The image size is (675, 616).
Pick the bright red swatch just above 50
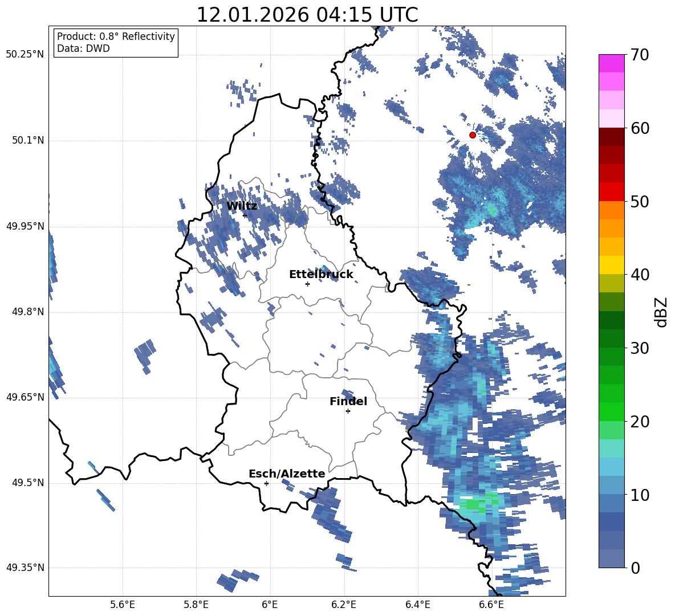pos(611,192)
